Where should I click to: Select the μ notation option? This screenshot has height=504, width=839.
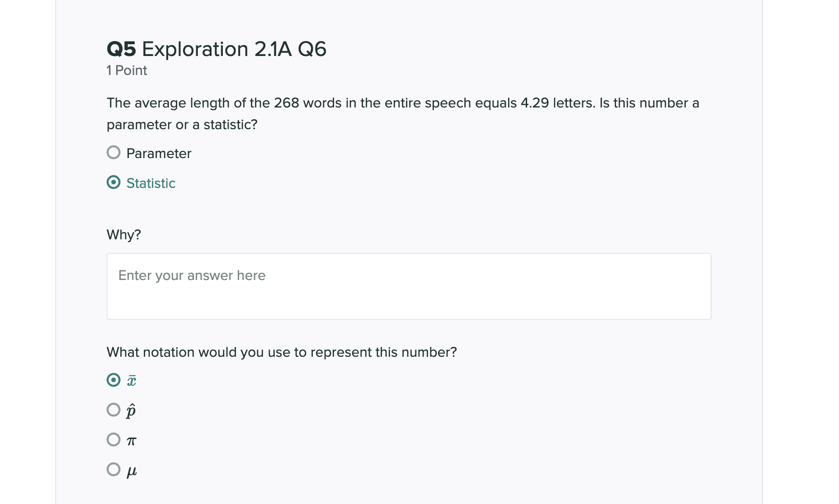[113, 470]
